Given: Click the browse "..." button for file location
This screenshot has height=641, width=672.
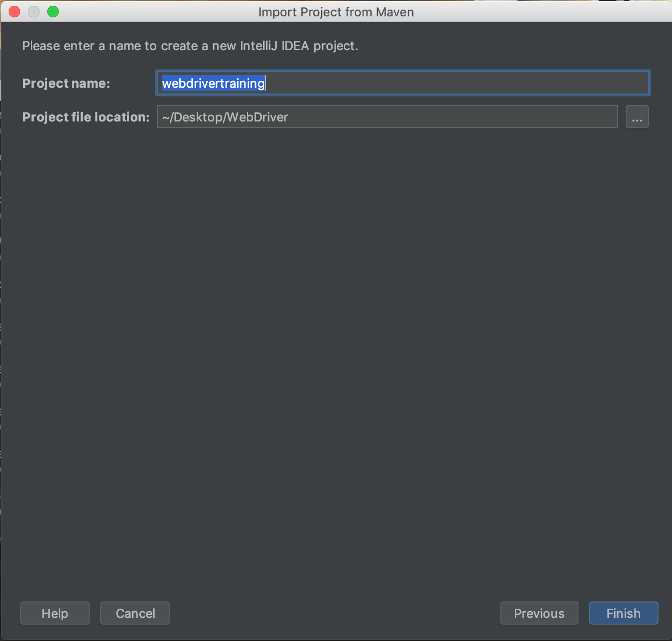Looking at the screenshot, I should [x=637, y=117].
